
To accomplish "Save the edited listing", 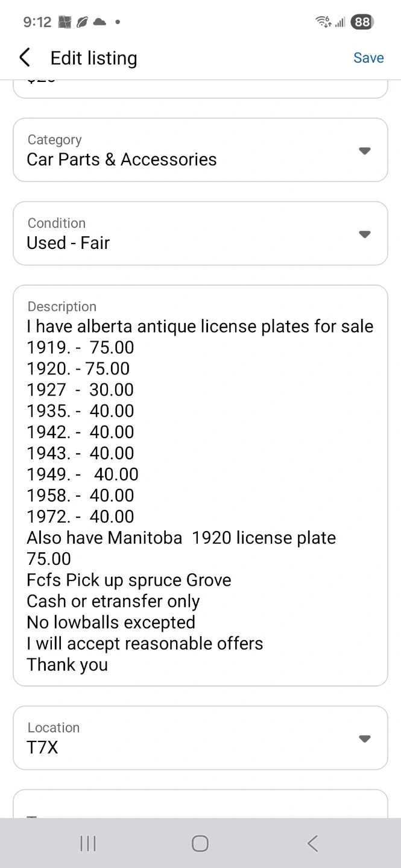I will (368, 58).
